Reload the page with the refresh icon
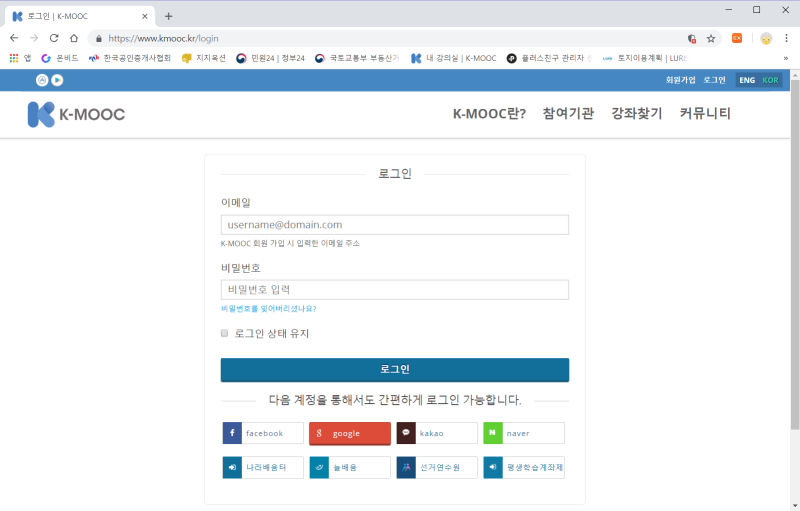 click(54, 38)
